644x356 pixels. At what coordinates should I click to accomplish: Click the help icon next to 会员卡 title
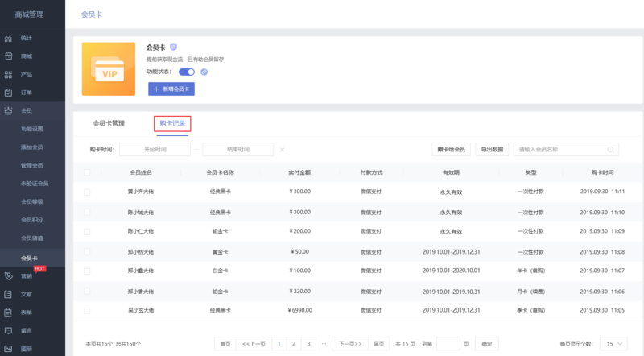pyautogui.click(x=173, y=48)
